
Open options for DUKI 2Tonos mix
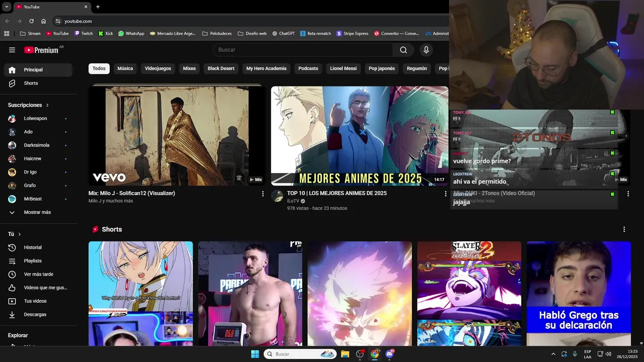point(628,194)
